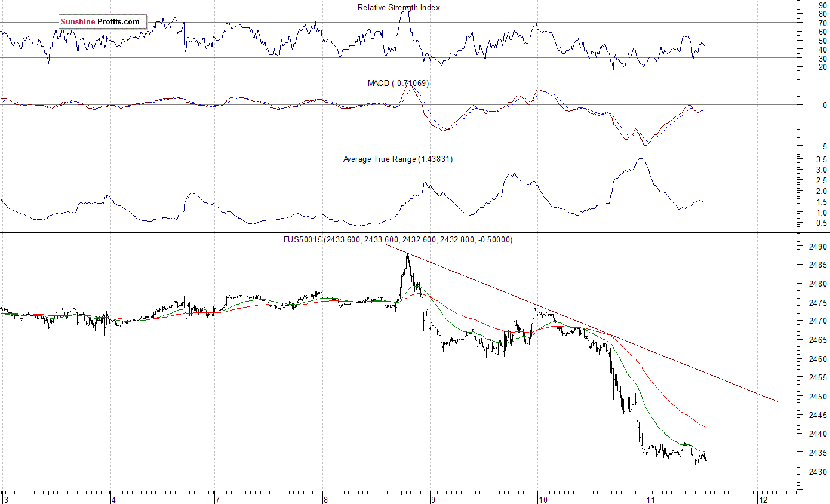Screen dimensions: 830x504
Task: Click the Average True Range (1.43831) label
Action: tap(398, 159)
